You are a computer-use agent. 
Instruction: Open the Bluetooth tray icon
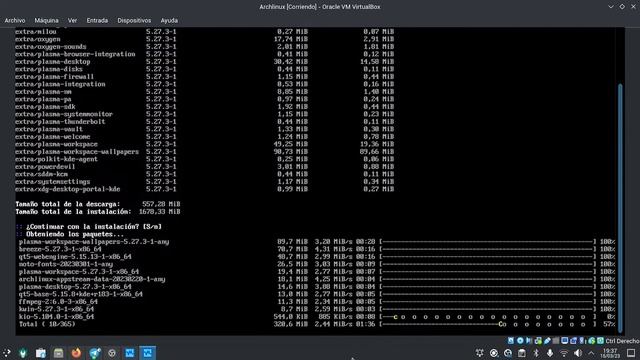click(x=536, y=353)
